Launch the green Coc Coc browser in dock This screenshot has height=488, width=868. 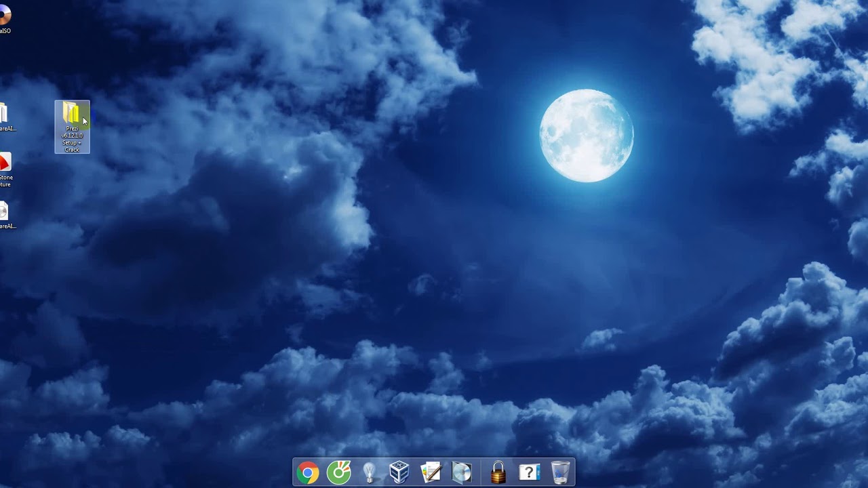pos(338,472)
